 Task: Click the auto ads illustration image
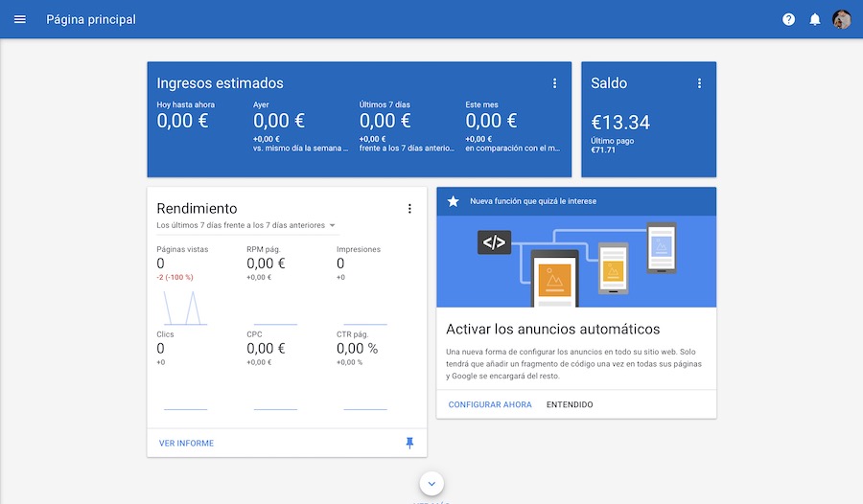point(576,259)
